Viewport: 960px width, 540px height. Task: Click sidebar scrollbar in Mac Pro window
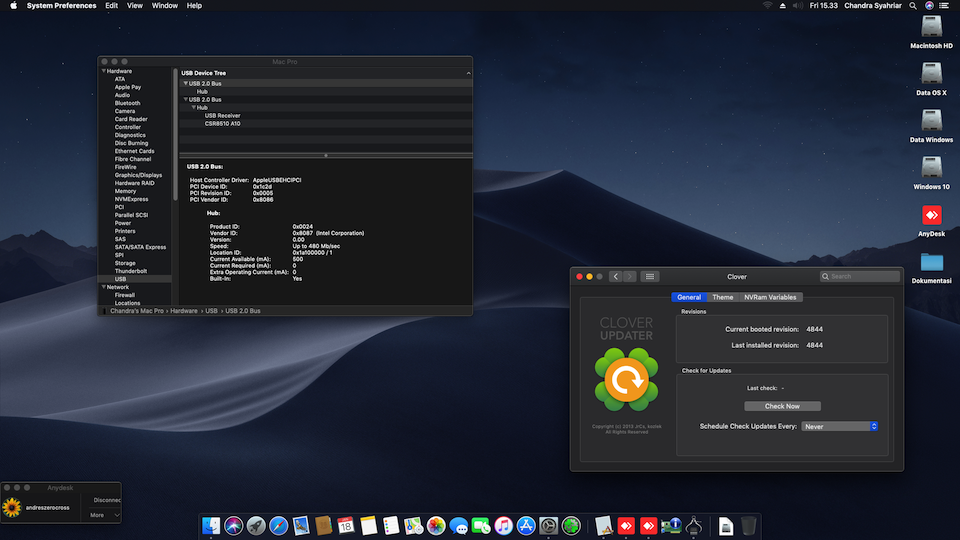click(x=175, y=135)
